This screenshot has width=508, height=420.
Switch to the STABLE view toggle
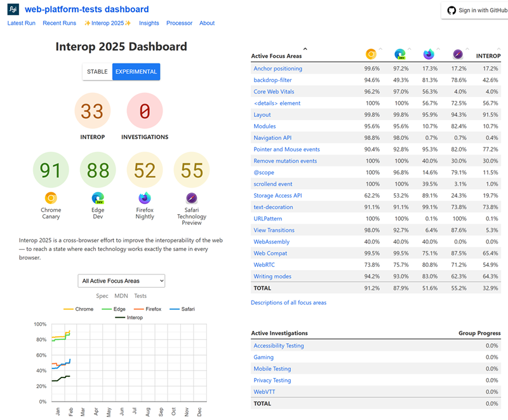coord(97,72)
